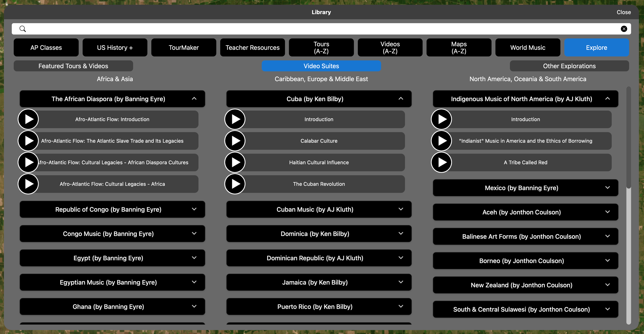The height and width of the screenshot is (334, 644).
Task: Play Indianist Music in America video
Action: point(442,141)
